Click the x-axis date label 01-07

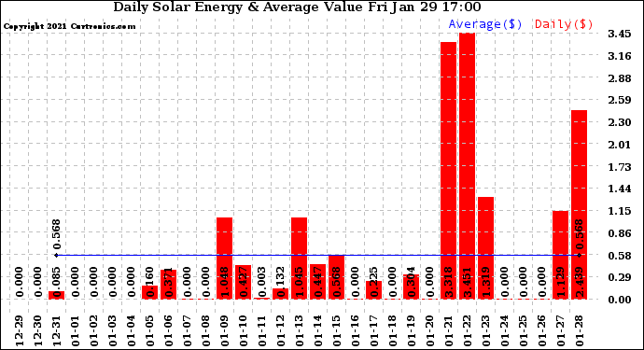coord(188,331)
